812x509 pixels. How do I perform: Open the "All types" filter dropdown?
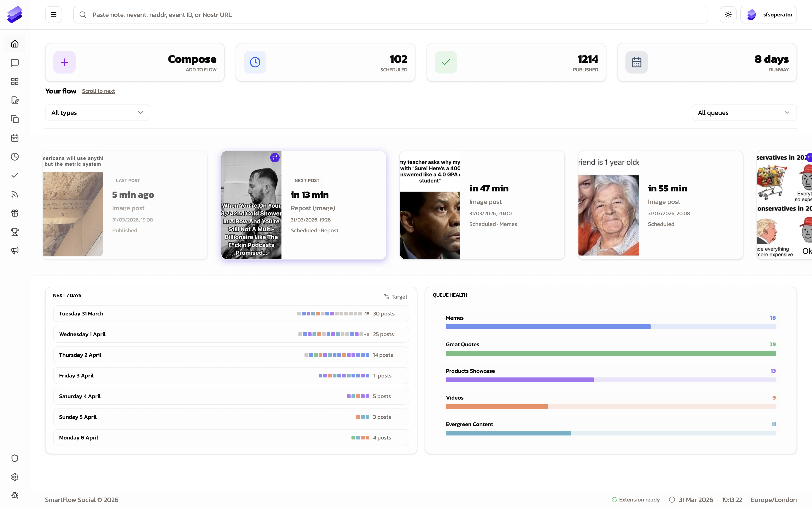(x=97, y=113)
